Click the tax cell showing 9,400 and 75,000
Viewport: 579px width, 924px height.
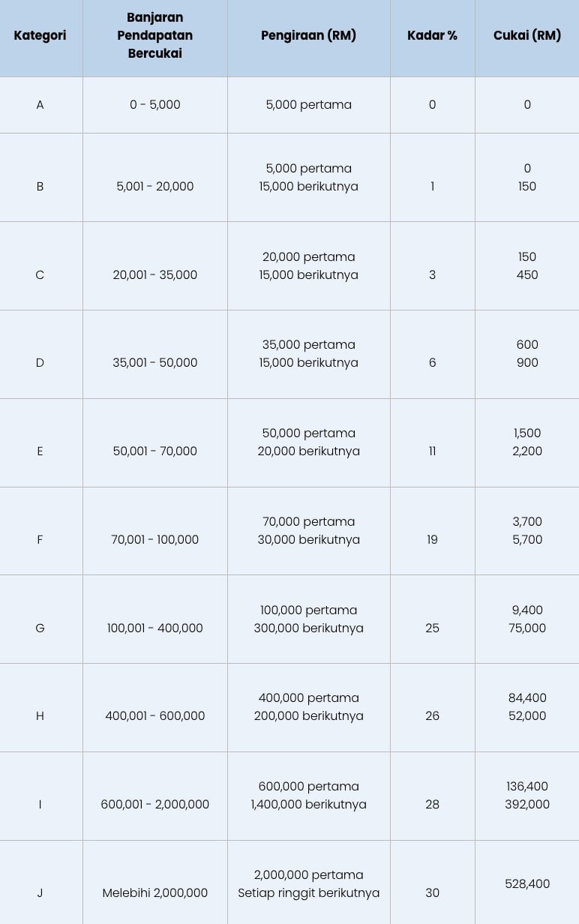[x=527, y=619]
